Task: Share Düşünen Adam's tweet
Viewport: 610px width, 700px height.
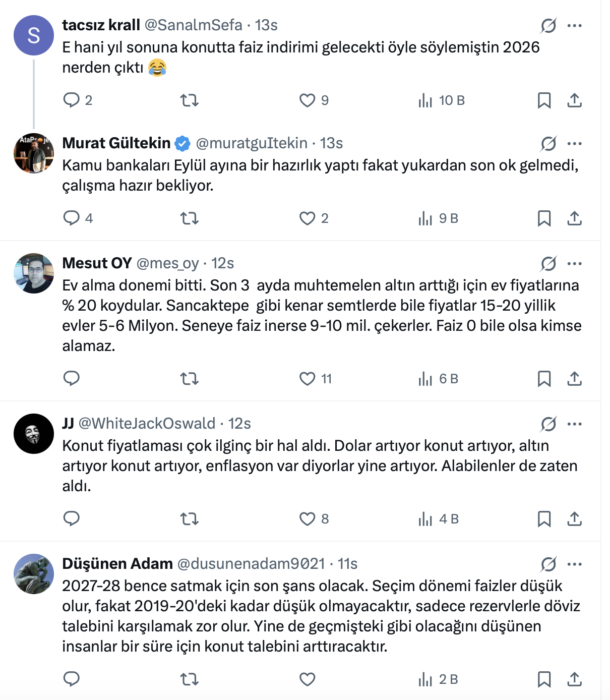Action: coord(574,679)
